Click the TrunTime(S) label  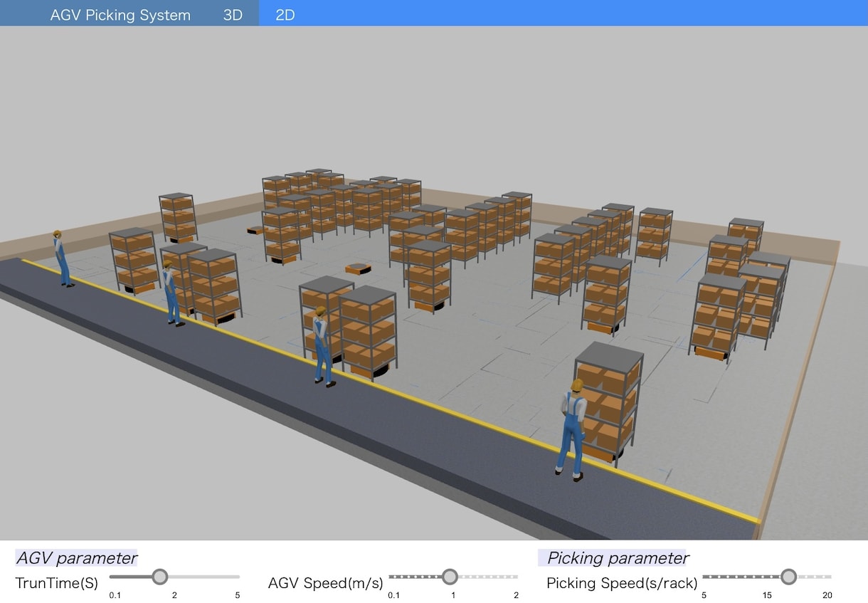tap(57, 583)
